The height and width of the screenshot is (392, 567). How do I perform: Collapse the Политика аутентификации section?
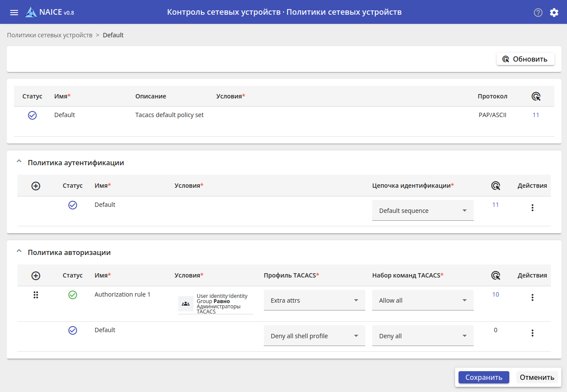point(19,163)
